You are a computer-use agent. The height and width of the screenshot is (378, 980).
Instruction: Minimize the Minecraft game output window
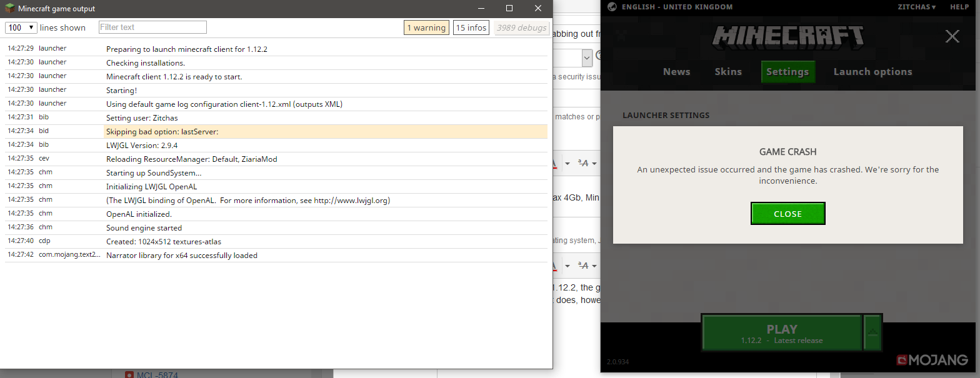click(x=481, y=9)
